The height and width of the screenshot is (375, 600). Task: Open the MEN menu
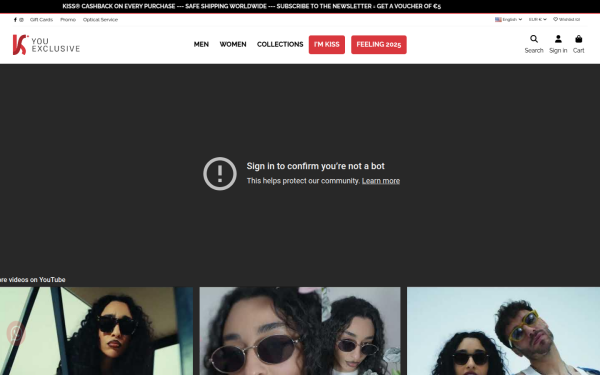(201, 44)
